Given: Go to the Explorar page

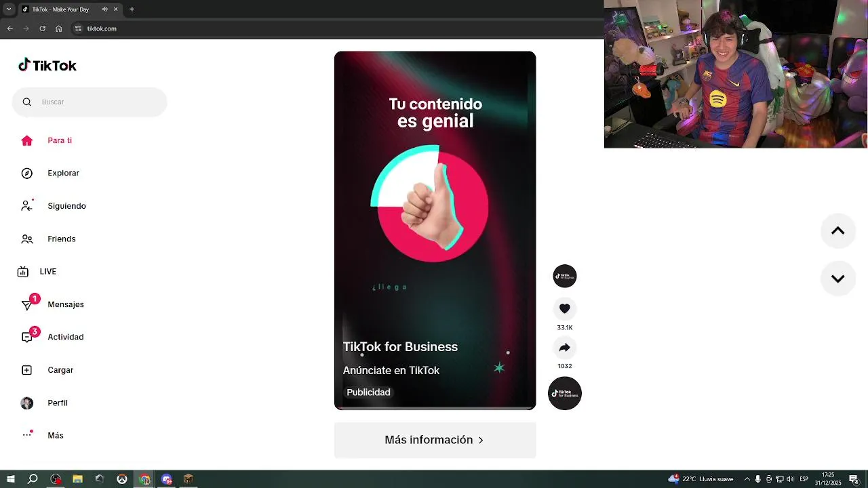Looking at the screenshot, I should coord(63,173).
